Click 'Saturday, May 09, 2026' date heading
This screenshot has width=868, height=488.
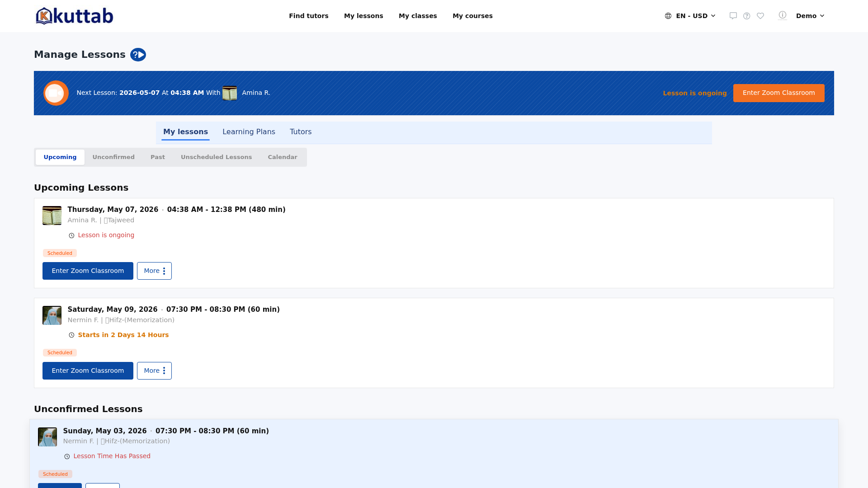click(x=113, y=310)
